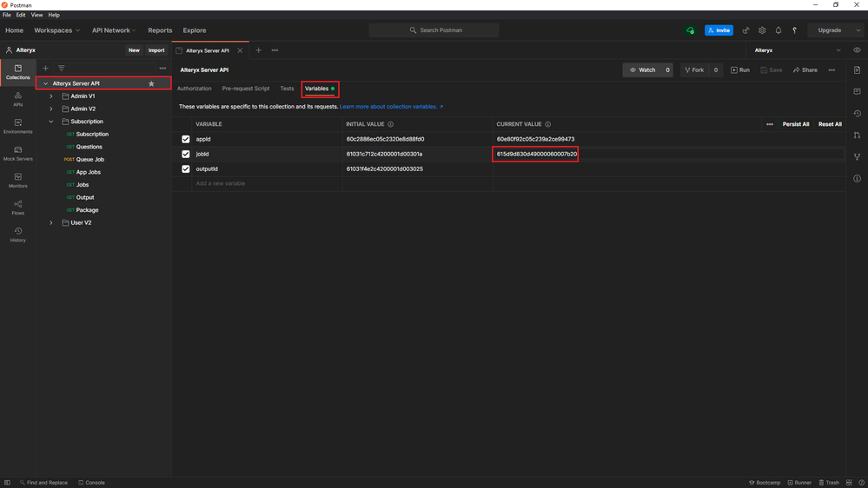Open the Environments sidebar panel
Viewport: 868px width, 488px height.
pyautogui.click(x=17, y=126)
